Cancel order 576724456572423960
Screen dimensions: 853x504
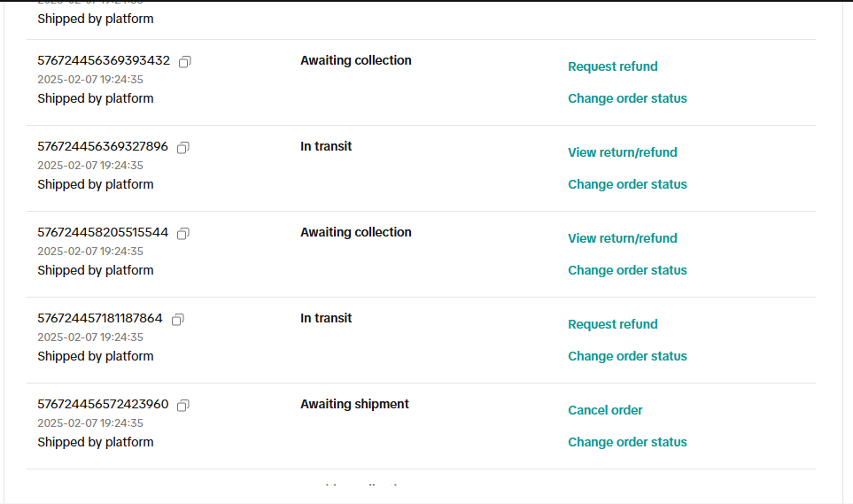point(605,410)
